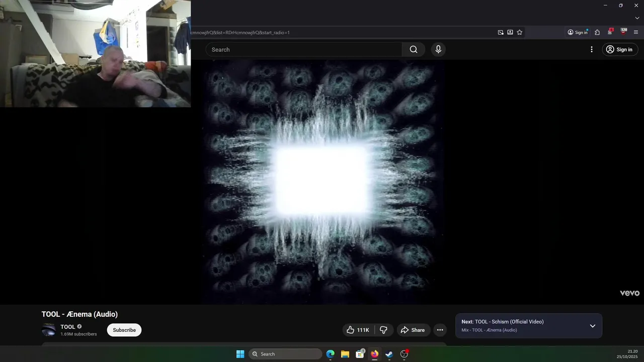Open OBS Studio from the taskbar
This screenshot has height=362, width=644.
pos(404,354)
